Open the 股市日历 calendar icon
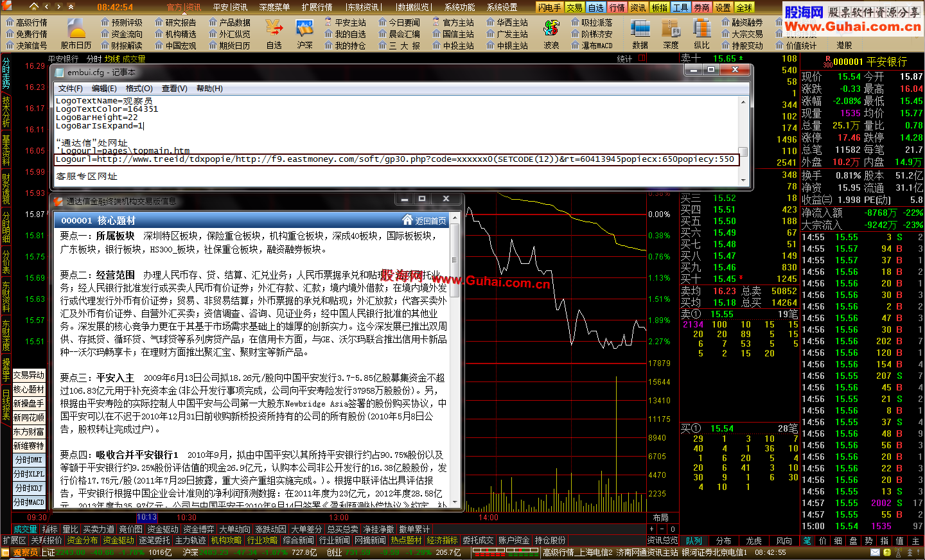The width and height of the screenshot is (925, 560). [76, 34]
